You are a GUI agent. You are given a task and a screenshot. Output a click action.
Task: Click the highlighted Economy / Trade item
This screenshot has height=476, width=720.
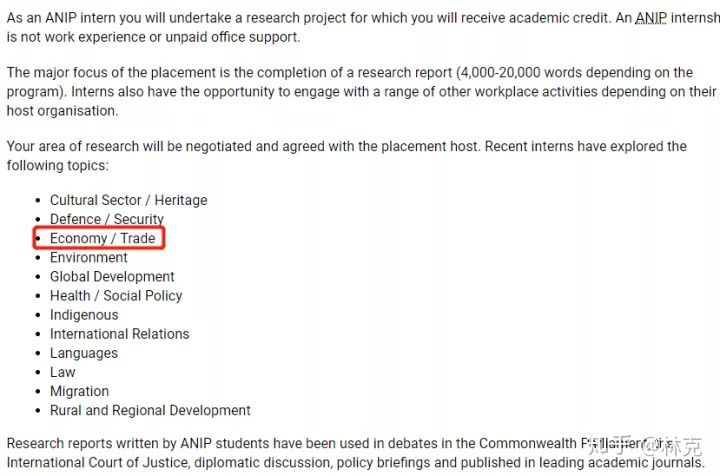tap(102, 238)
